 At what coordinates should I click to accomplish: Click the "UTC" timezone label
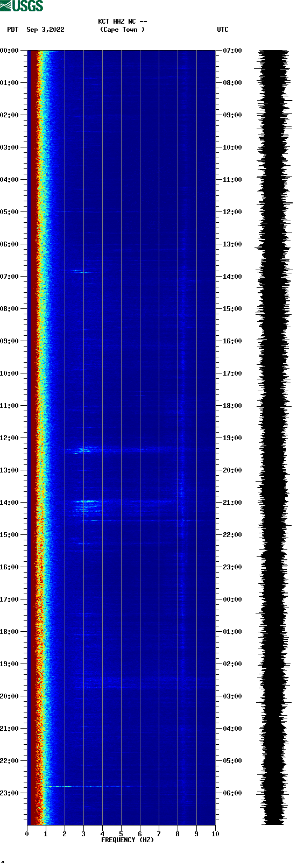click(223, 30)
